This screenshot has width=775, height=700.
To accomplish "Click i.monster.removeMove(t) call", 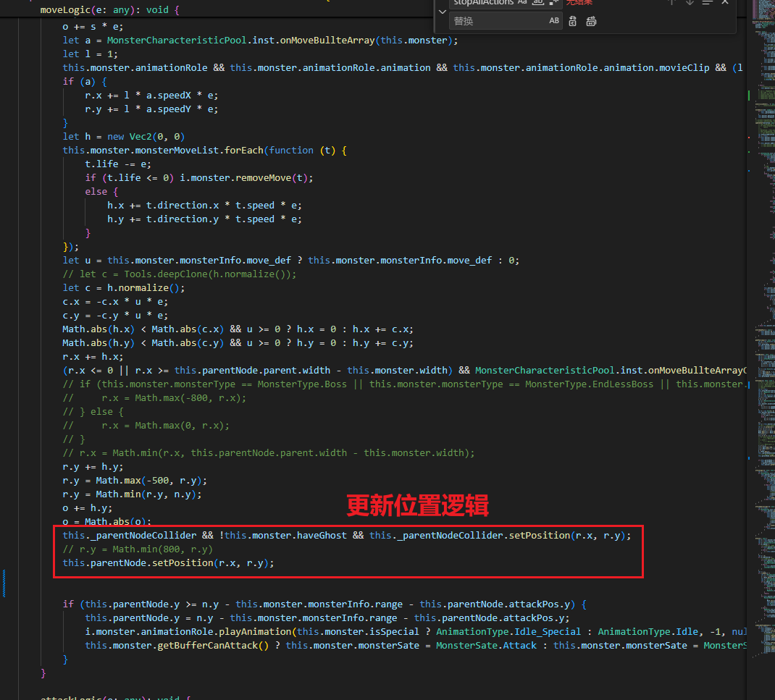I will [x=246, y=178].
